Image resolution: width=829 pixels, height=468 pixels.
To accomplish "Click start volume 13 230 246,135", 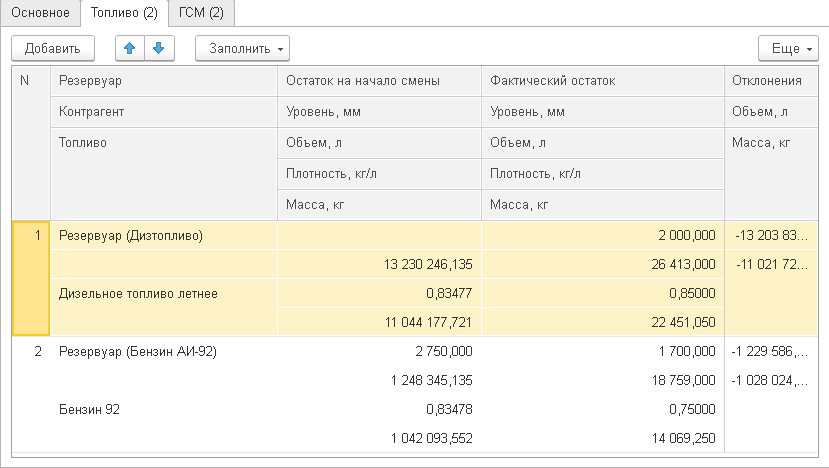I will pyautogui.click(x=427, y=265).
